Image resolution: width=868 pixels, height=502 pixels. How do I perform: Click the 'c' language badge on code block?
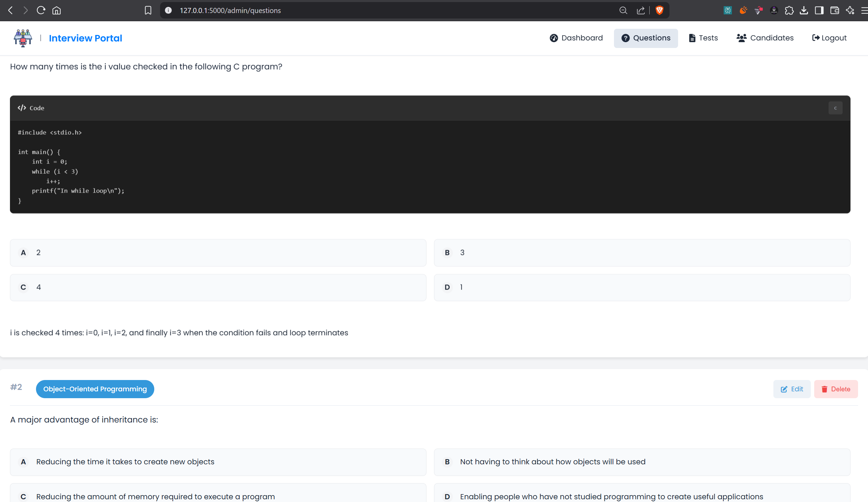tap(835, 108)
